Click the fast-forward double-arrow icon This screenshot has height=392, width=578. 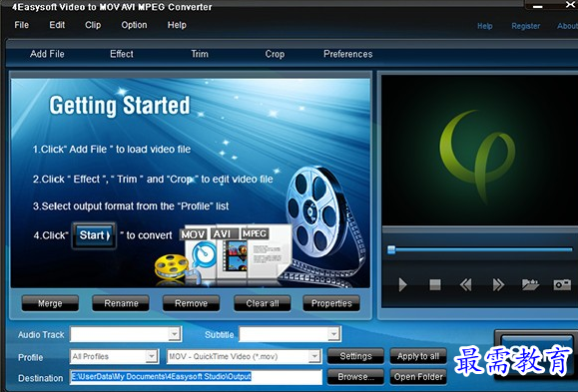pyautogui.click(x=498, y=285)
